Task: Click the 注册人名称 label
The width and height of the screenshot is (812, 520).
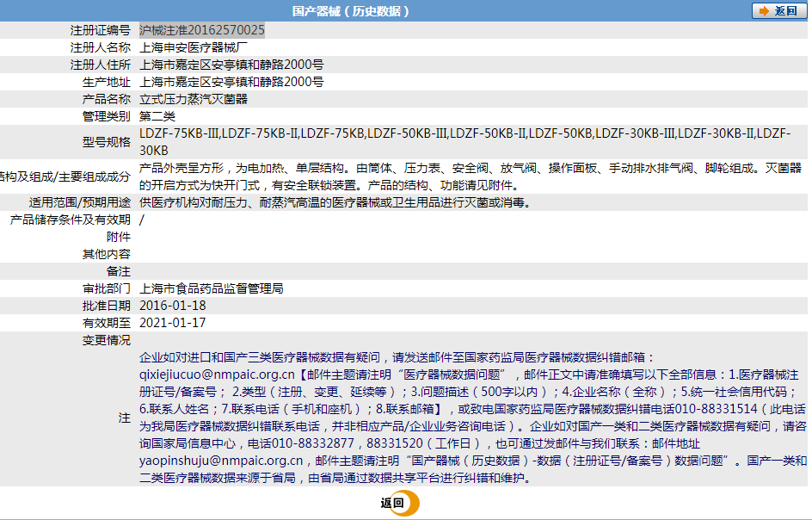Action: tap(101, 47)
